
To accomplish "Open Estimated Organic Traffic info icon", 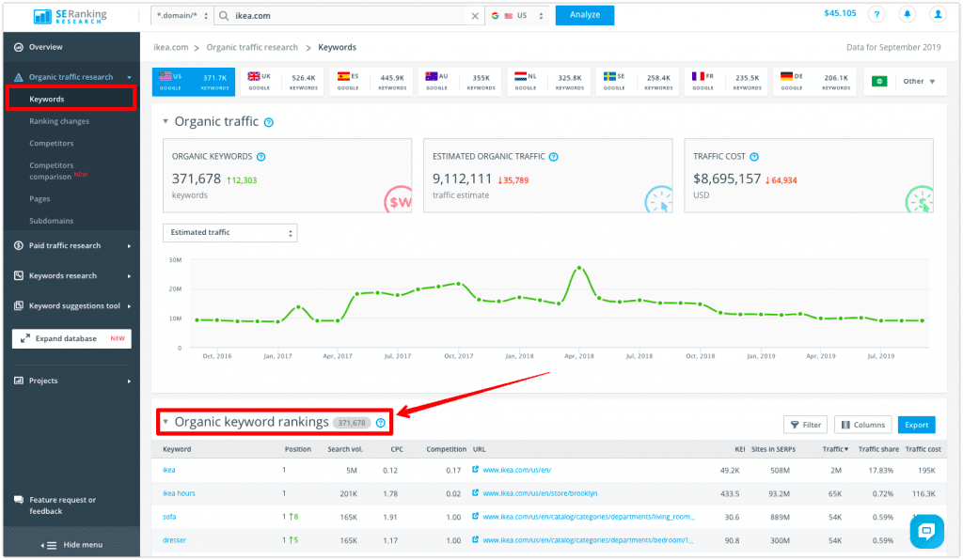I will tap(553, 157).
